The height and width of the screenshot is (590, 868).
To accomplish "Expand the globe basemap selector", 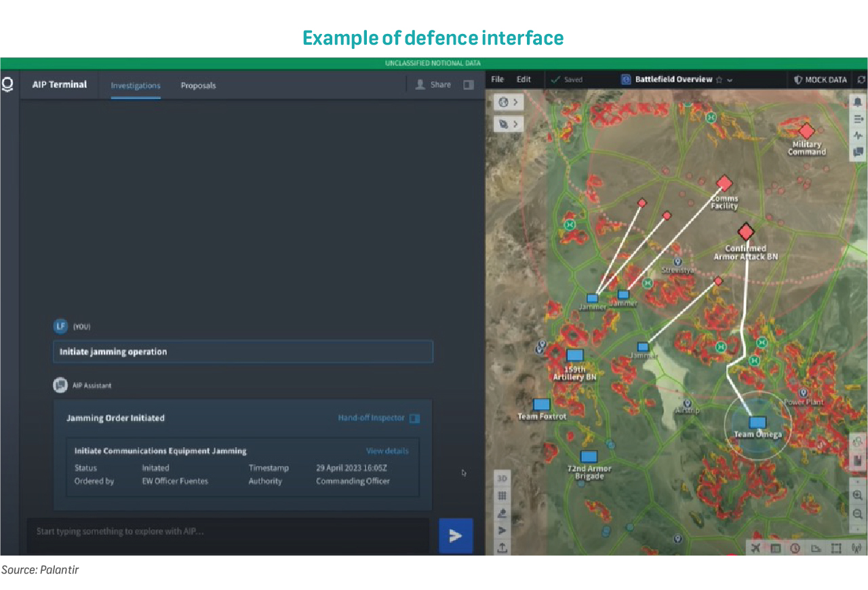I will (x=508, y=102).
